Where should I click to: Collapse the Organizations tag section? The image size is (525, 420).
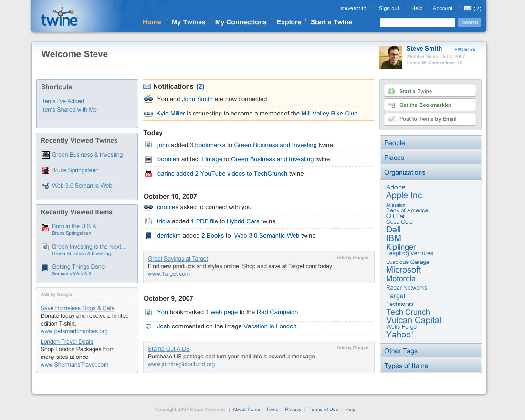click(x=430, y=172)
